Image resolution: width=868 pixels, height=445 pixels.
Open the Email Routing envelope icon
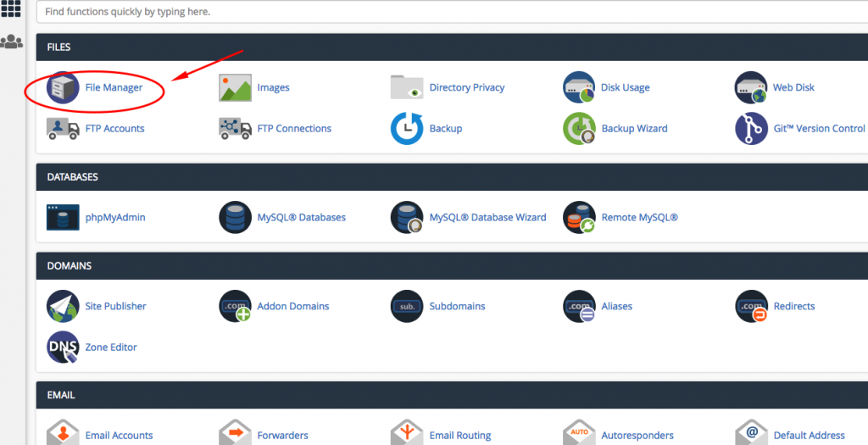(x=407, y=432)
